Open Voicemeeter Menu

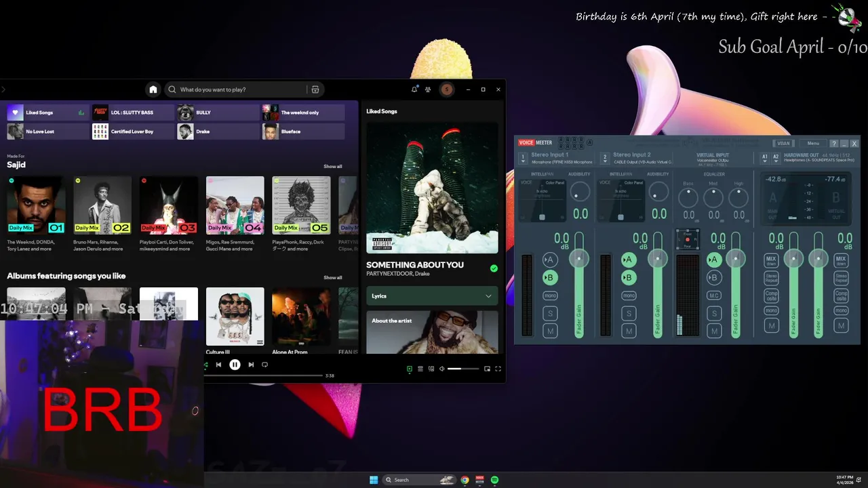click(813, 143)
